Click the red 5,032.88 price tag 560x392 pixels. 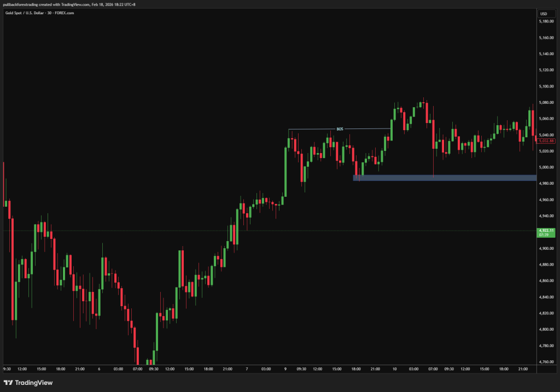point(546,142)
